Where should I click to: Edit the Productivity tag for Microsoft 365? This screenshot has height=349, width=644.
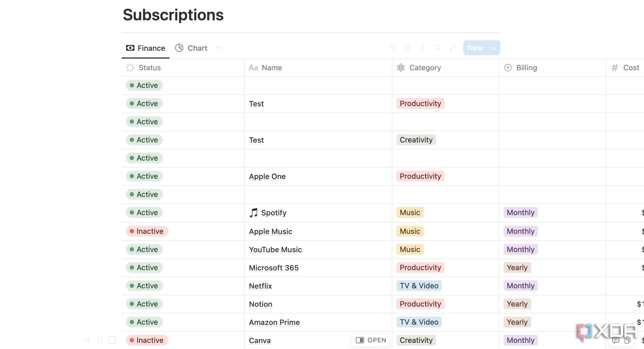(420, 267)
